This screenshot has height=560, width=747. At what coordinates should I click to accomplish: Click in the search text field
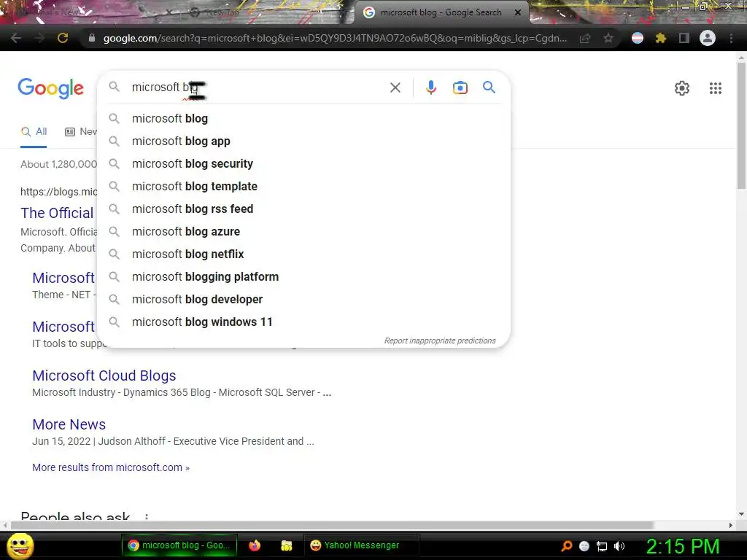click(x=258, y=87)
